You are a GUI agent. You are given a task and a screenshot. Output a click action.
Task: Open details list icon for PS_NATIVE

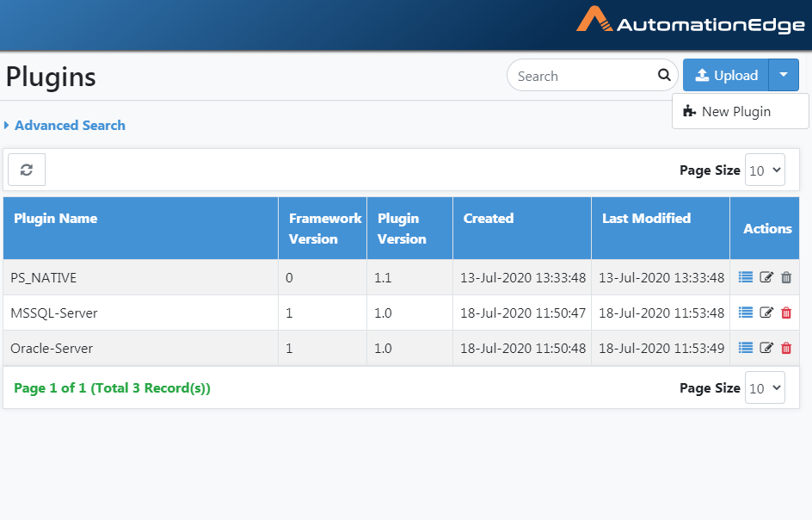(745, 277)
